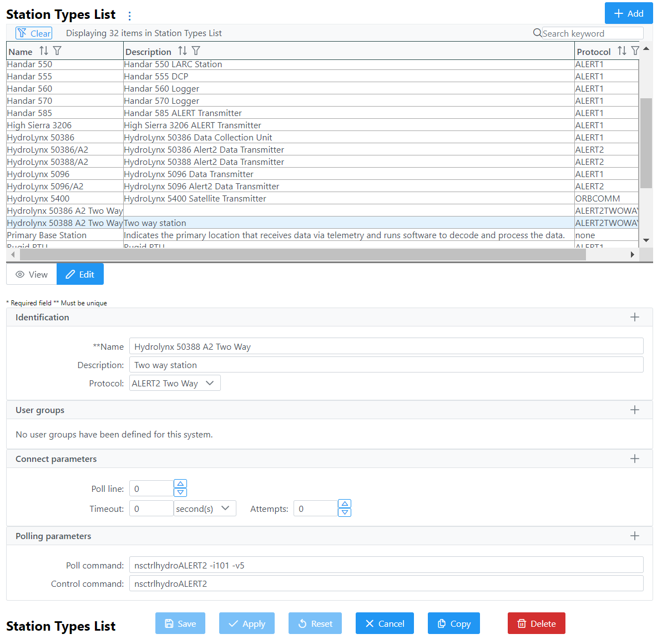The image size is (657, 644).
Task: Switch to the View tab
Action: 32,274
